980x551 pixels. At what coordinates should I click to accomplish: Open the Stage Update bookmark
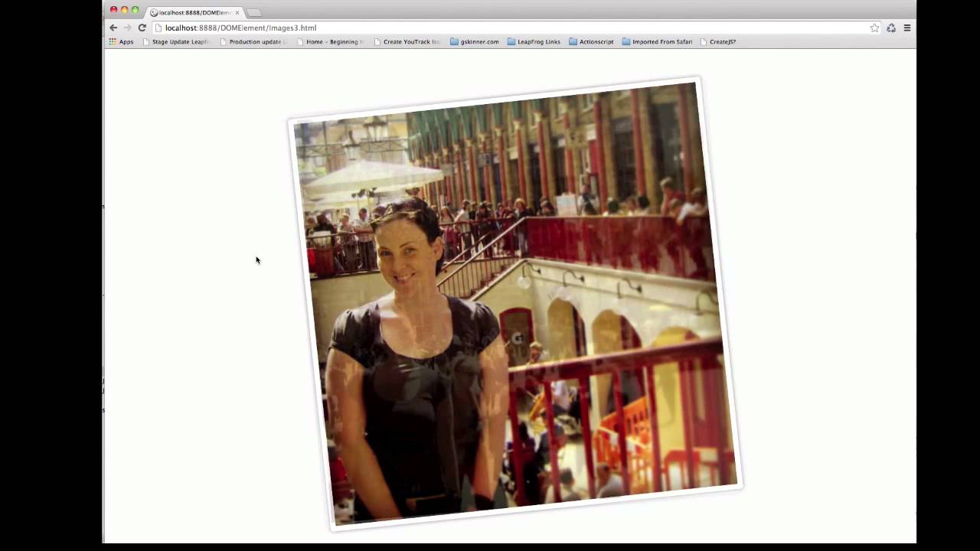coord(175,41)
